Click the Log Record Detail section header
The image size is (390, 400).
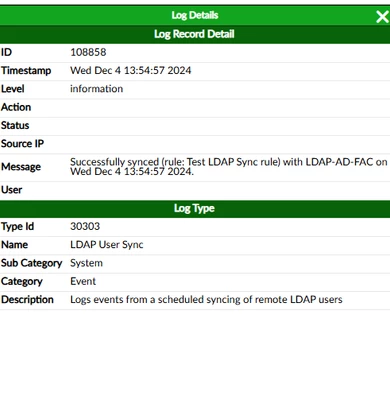point(194,34)
